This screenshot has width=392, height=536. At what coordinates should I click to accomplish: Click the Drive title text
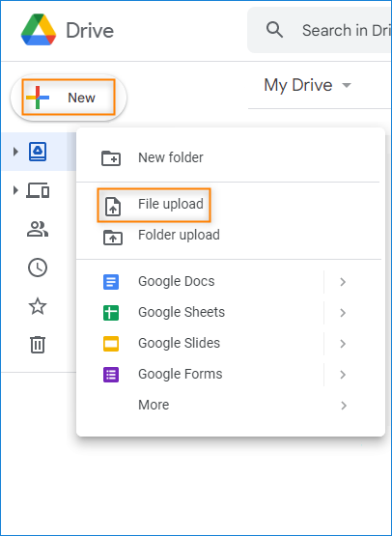(90, 31)
